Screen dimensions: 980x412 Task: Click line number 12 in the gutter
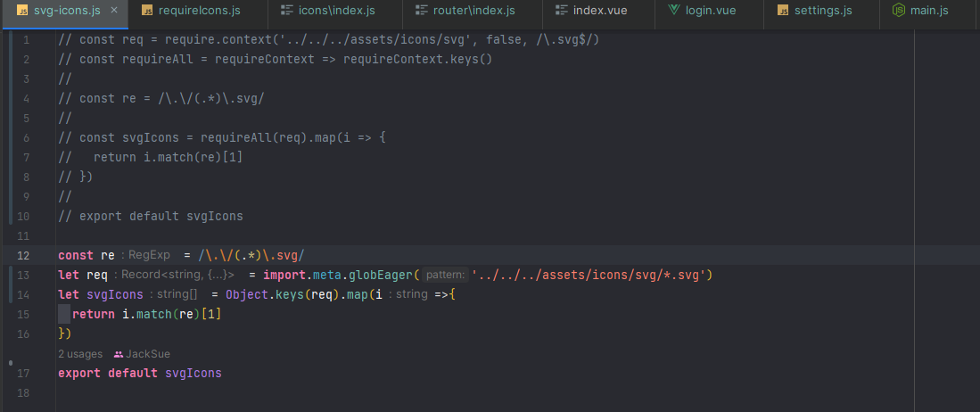coord(22,255)
